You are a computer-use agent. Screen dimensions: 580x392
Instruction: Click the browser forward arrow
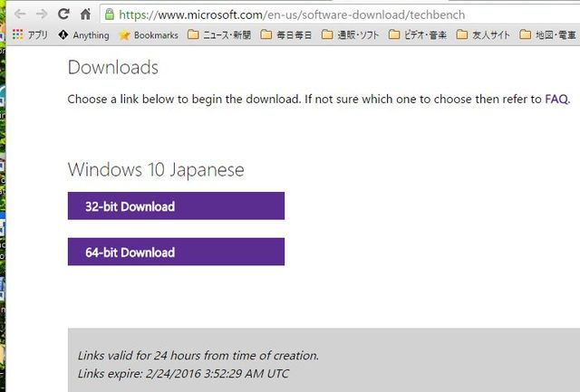42,14
